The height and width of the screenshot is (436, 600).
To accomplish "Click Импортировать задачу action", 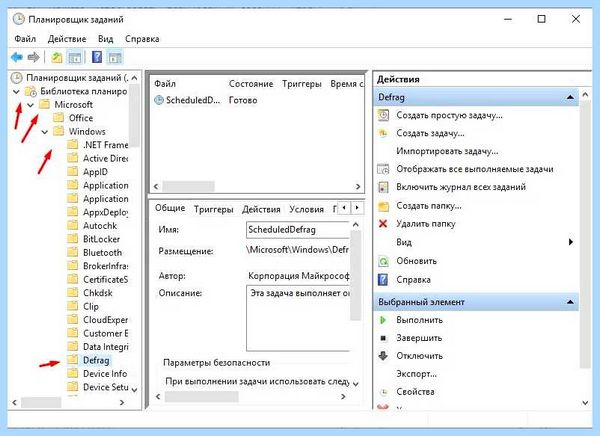I will pyautogui.click(x=447, y=151).
